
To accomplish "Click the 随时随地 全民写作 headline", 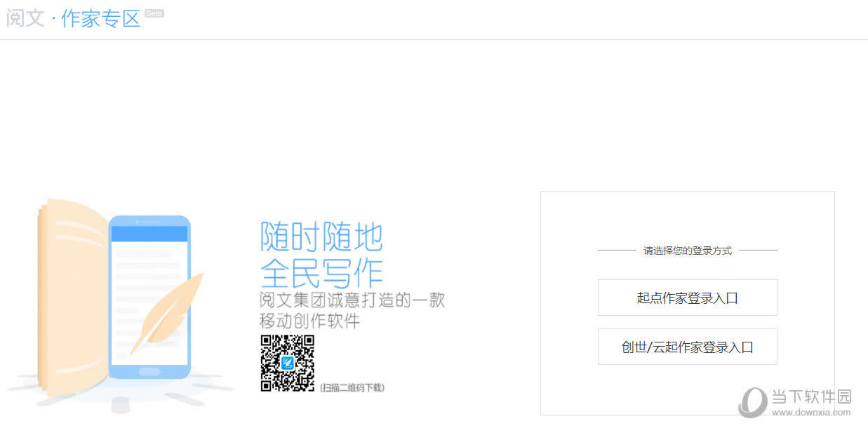I will pos(321,254).
